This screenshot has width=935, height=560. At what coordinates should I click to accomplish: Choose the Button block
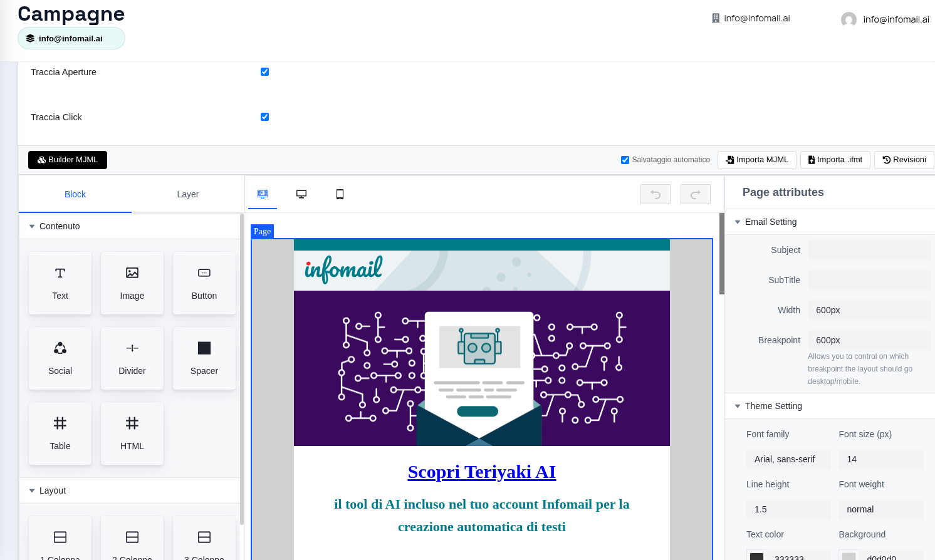coord(204,283)
